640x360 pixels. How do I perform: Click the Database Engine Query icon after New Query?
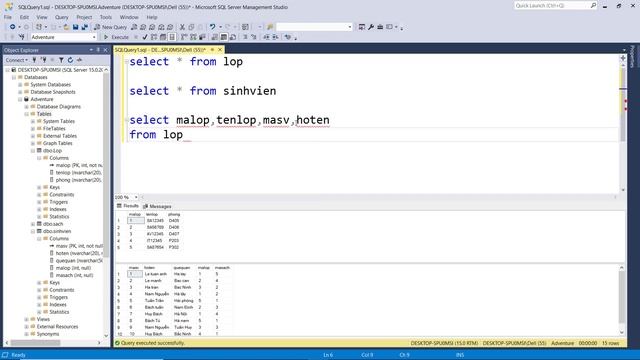click(x=134, y=27)
